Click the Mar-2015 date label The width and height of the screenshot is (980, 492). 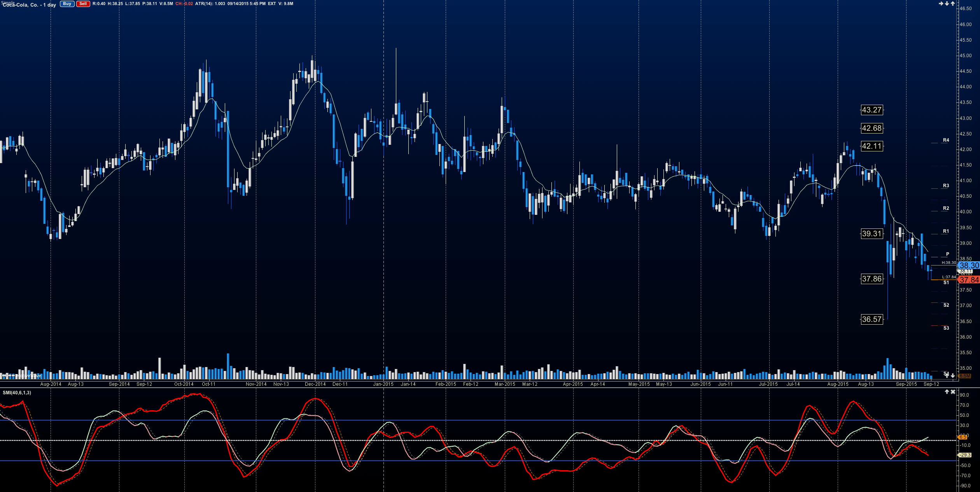coord(505,384)
